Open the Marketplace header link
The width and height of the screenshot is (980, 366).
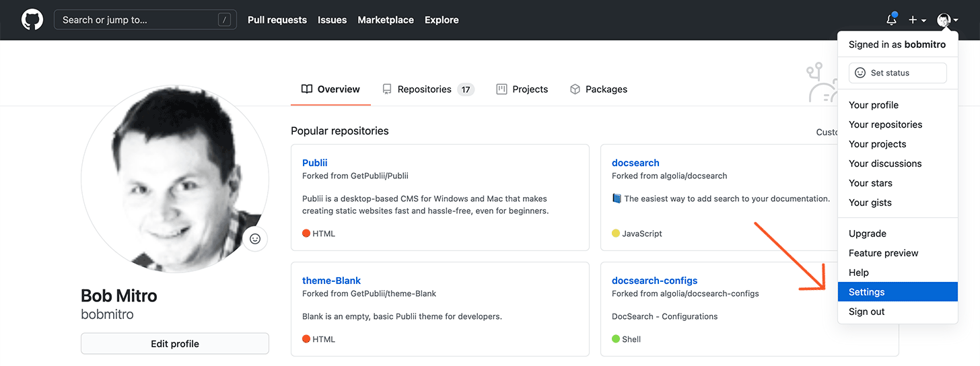tap(386, 20)
